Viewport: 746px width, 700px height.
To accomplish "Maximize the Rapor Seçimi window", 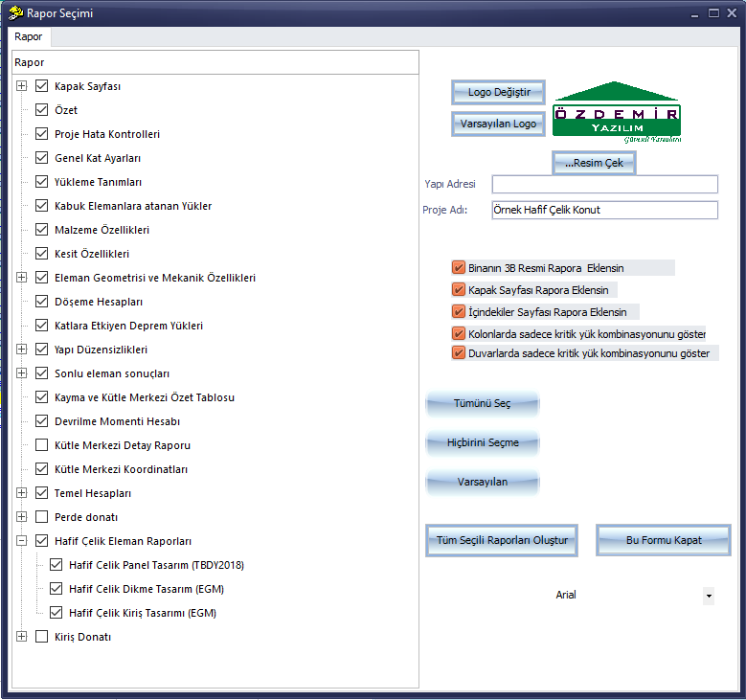I will 713,13.
